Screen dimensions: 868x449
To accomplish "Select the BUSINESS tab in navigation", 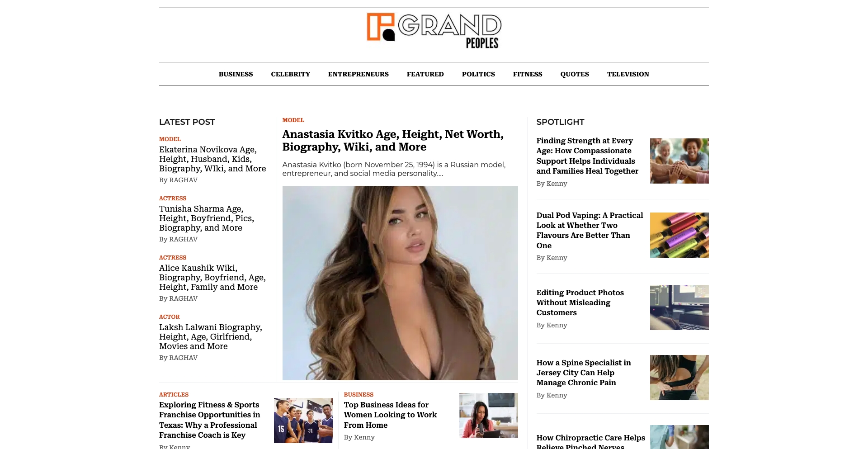I will [236, 74].
